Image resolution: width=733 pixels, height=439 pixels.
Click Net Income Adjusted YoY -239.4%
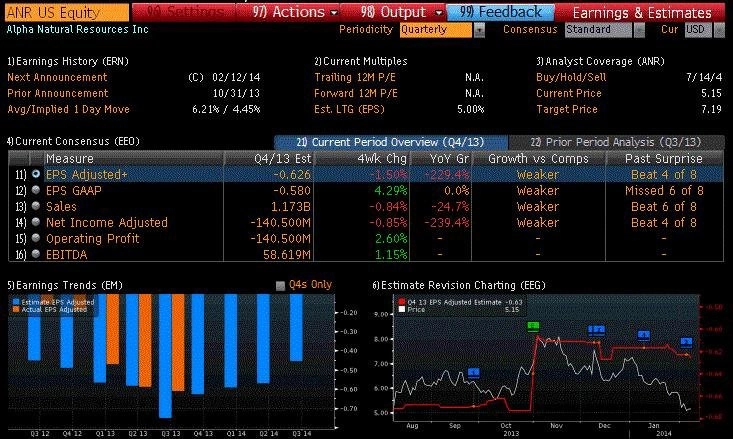[446, 222]
